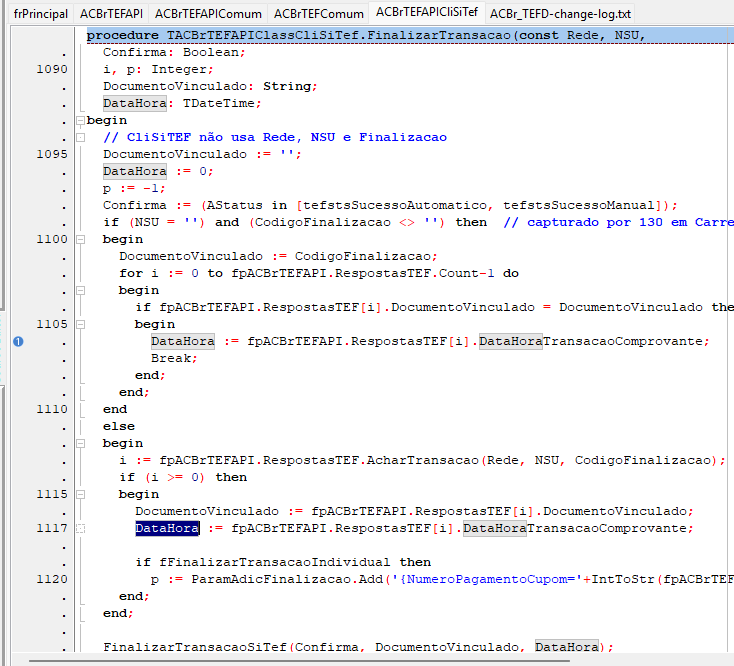Collapse the begin block at line 1100

[81, 240]
